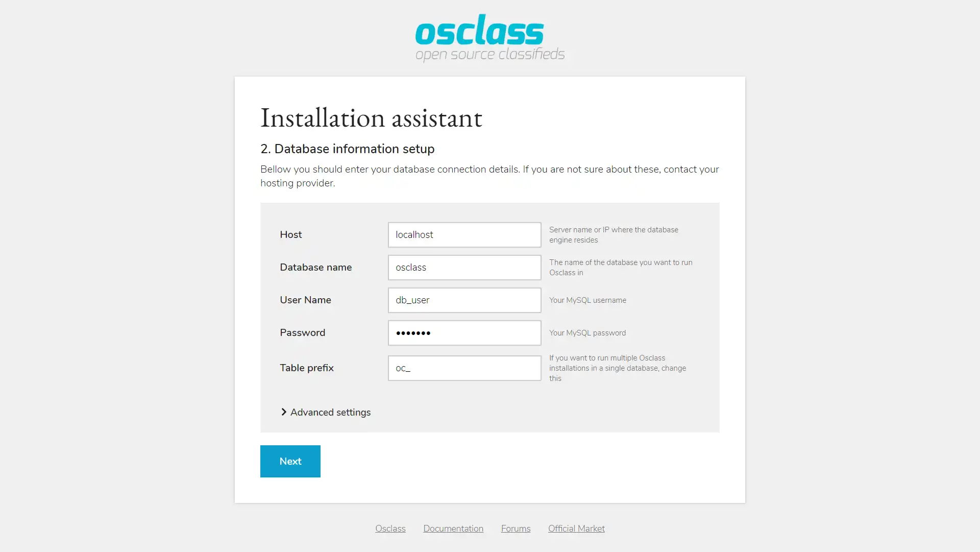Select localhost in the Host field
980x552 pixels.
pyautogui.click(x=464, y=234)
